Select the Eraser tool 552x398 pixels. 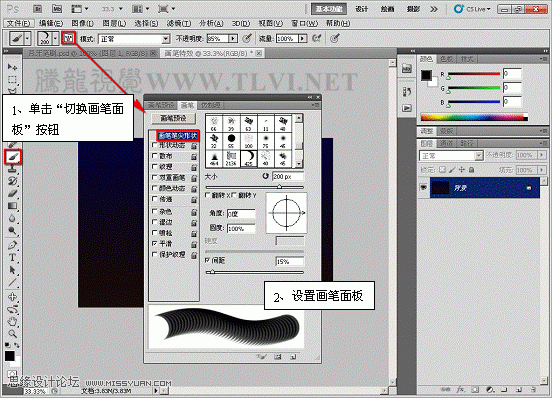click(x=12, y=193)
